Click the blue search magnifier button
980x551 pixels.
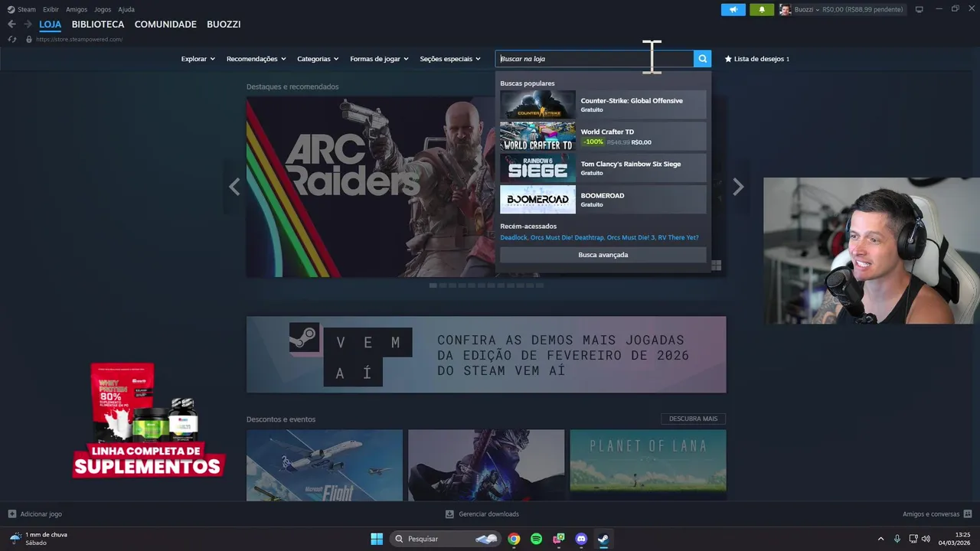pyautogui.click(x=702, y=59)
